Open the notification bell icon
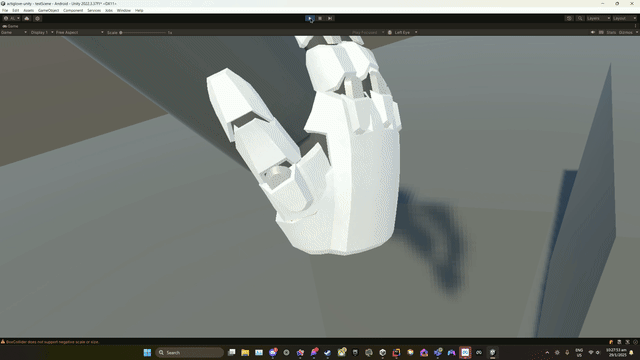 coord(631,352)
